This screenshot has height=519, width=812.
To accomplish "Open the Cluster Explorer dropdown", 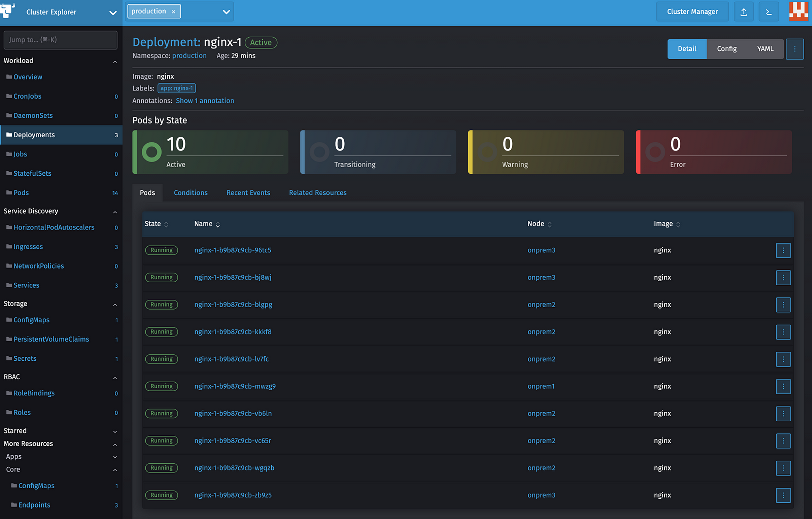I will pyautogui.click(x=113, y=13).
